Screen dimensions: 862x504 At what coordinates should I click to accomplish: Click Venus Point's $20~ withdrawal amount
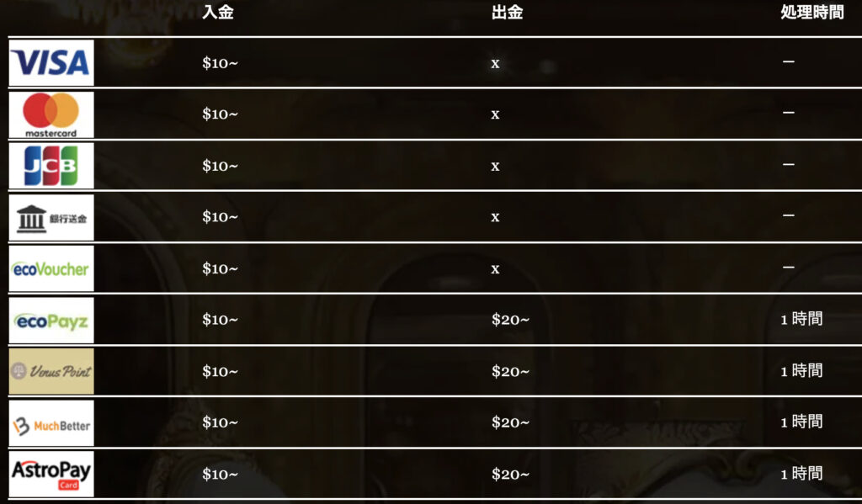click(x=510, y=372)
